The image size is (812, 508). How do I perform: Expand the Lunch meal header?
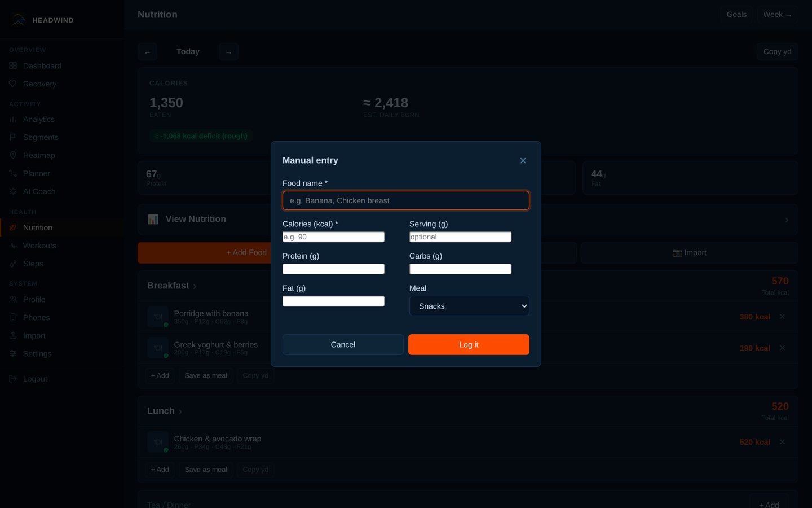[x=164, y=411]
